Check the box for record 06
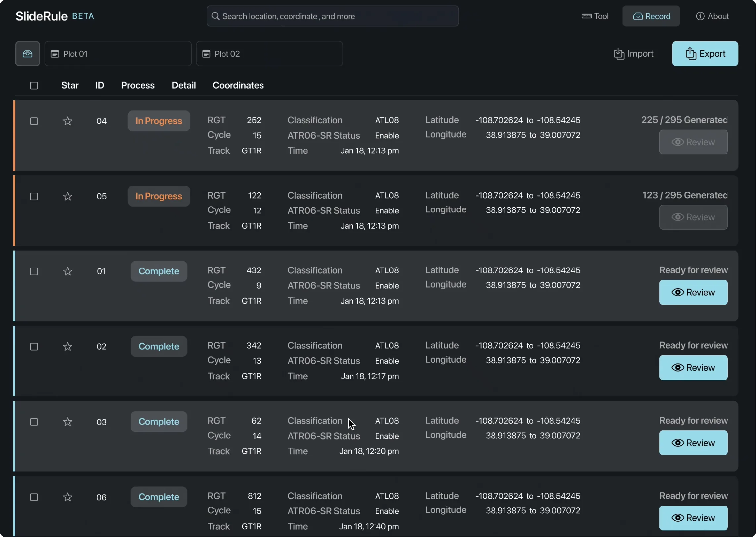This screenshot has width=756, height=537. [x=34, y=497]
